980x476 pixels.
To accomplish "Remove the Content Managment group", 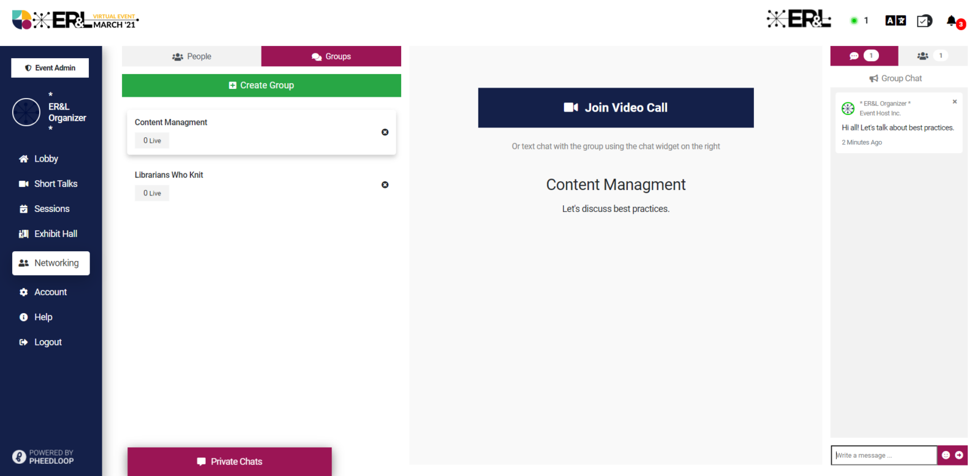I will pyautogui.click(x=385, y=132).
